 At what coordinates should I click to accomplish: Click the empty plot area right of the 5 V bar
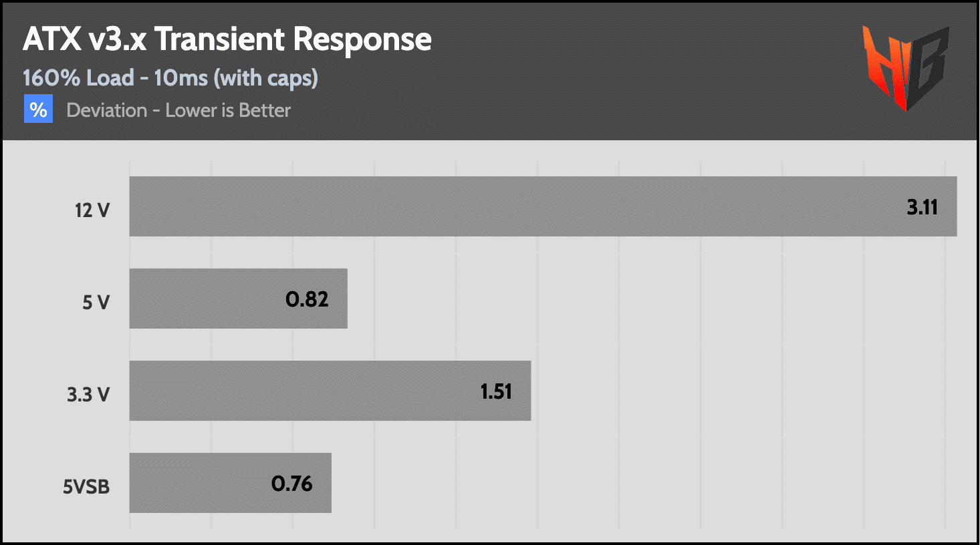[635, 299]
